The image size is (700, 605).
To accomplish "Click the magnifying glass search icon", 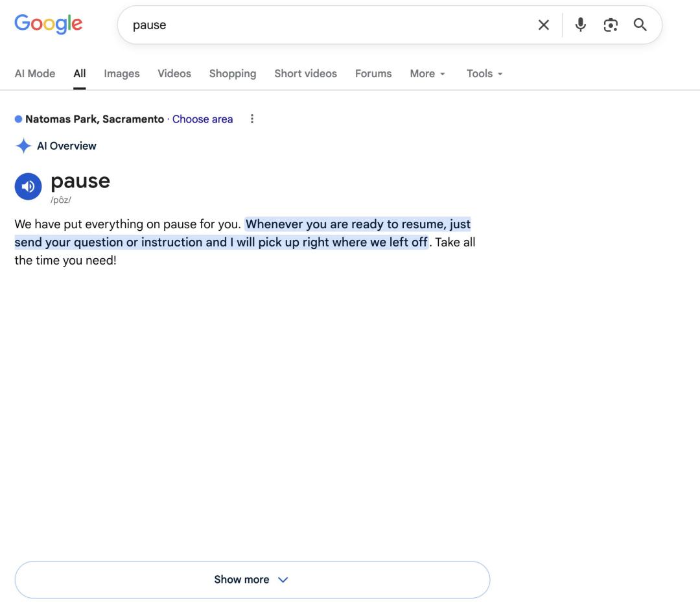I will [x=640, y=25].
